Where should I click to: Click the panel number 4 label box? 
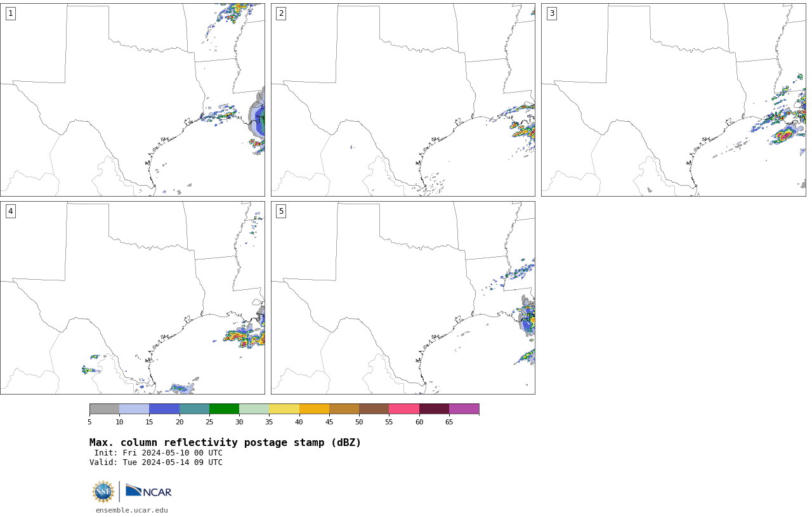[11, 211]
